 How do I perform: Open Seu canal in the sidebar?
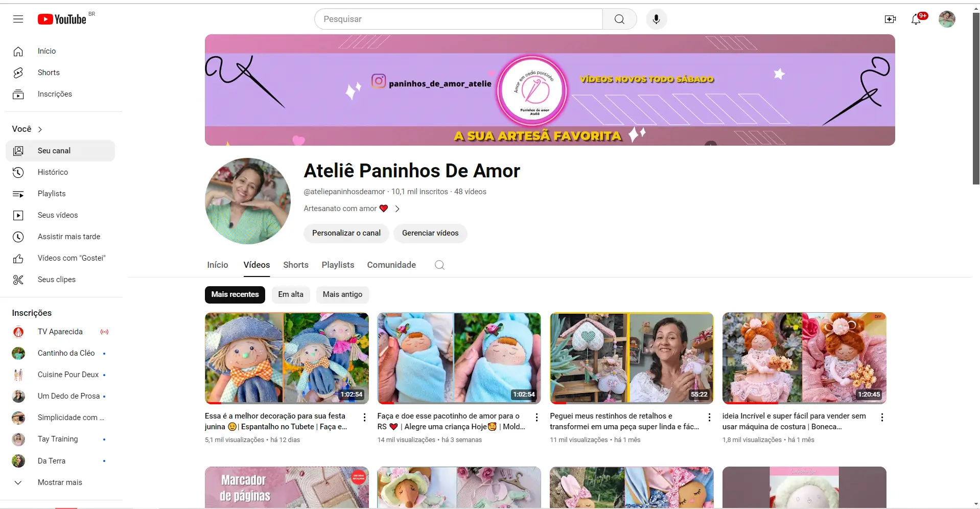[x=60, y=151]
